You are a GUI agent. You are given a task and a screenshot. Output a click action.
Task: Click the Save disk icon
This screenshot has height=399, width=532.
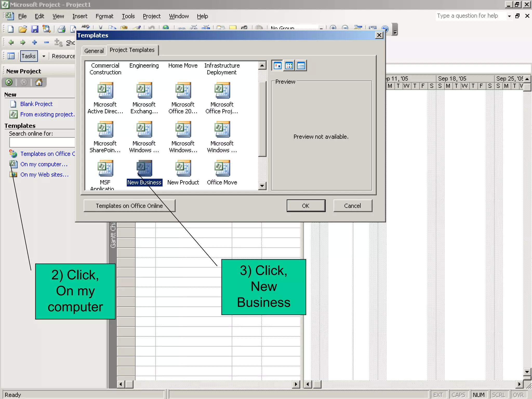coord(35,29)
